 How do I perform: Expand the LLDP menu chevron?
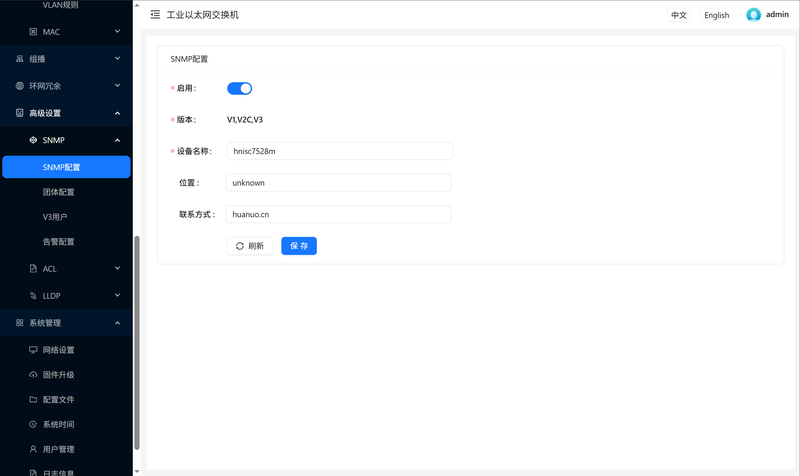point(117,295)
